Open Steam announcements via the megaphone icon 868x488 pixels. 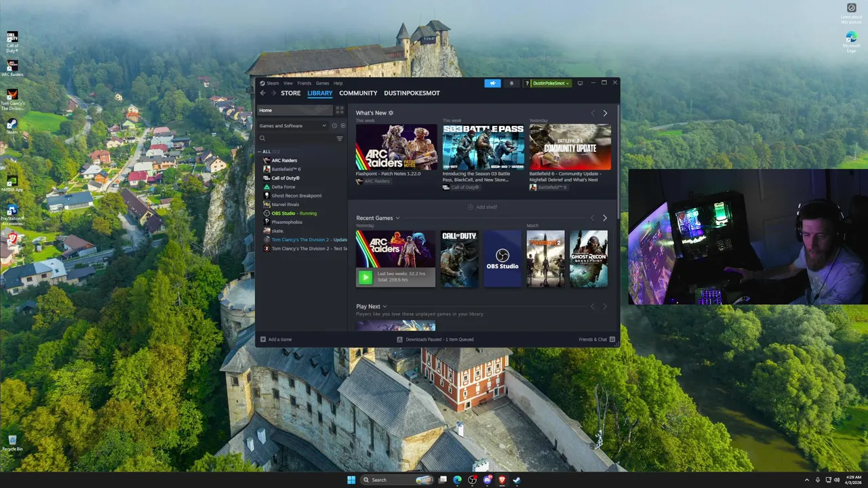[492, 83]
